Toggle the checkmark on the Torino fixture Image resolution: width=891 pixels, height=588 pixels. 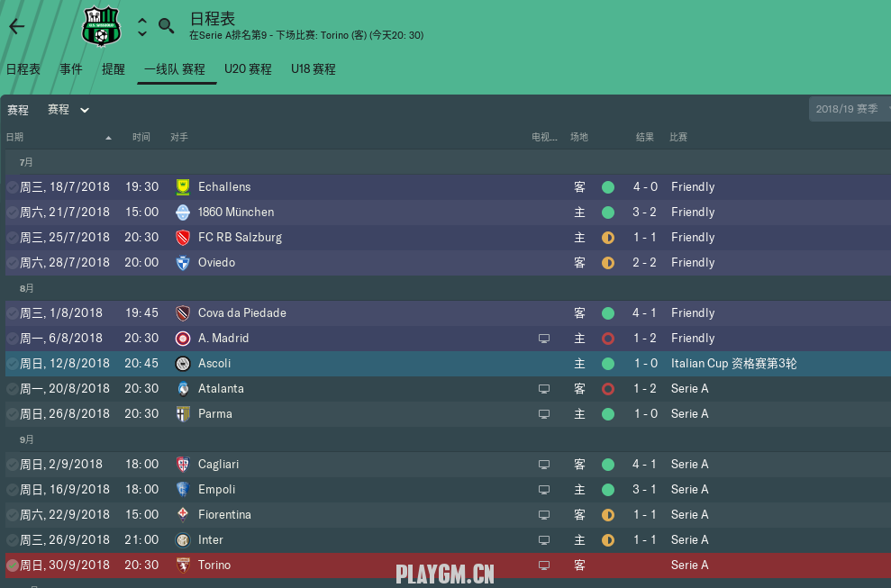click(13, 565)
